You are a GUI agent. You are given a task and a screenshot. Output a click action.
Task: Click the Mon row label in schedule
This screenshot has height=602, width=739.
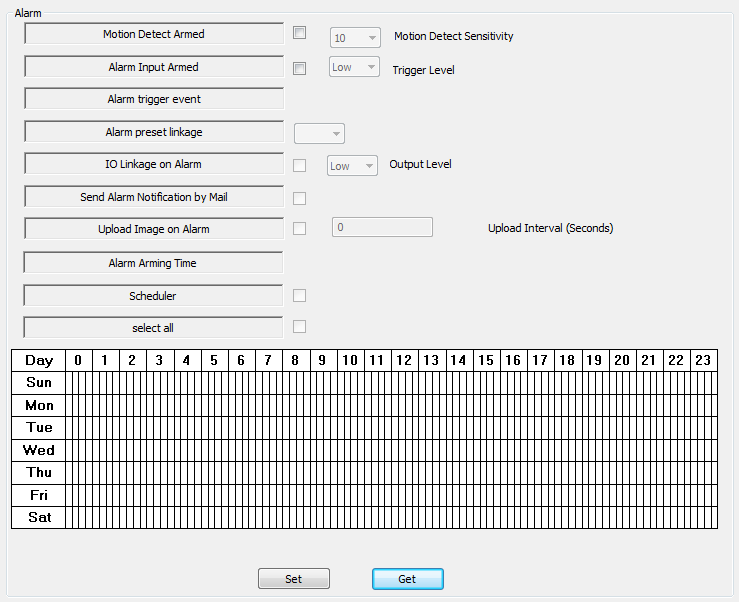click(39, 405)
